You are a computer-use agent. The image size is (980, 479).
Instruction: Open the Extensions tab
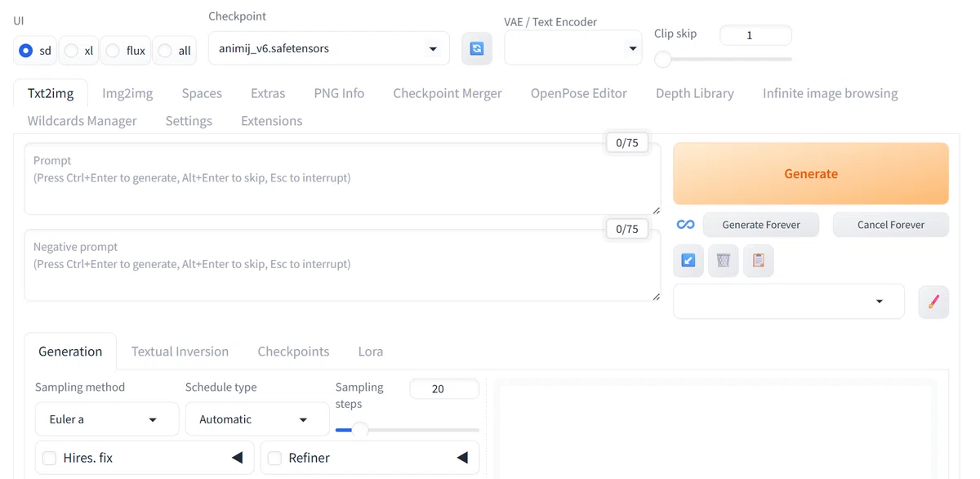click(272, 121)
